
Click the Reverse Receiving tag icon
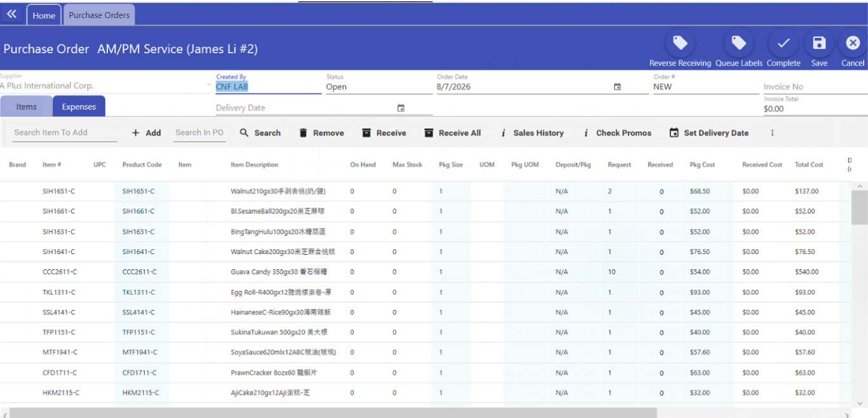680,43
